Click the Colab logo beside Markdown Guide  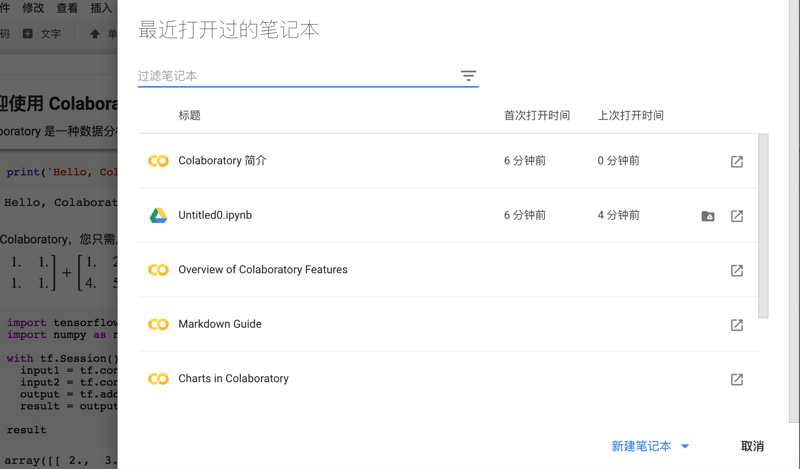[x=158, y=324]
